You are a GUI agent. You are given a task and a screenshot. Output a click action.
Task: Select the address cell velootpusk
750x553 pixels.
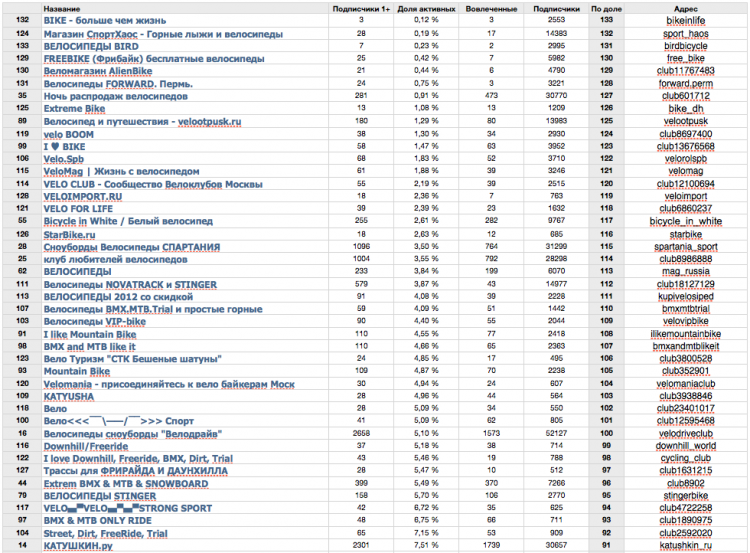pos(686,122)
